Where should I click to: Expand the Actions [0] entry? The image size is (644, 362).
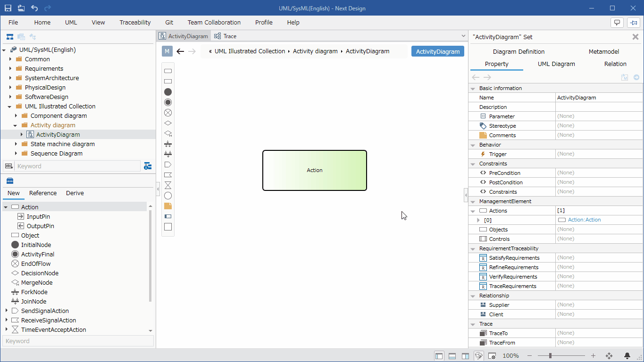[x=478, y=220]
